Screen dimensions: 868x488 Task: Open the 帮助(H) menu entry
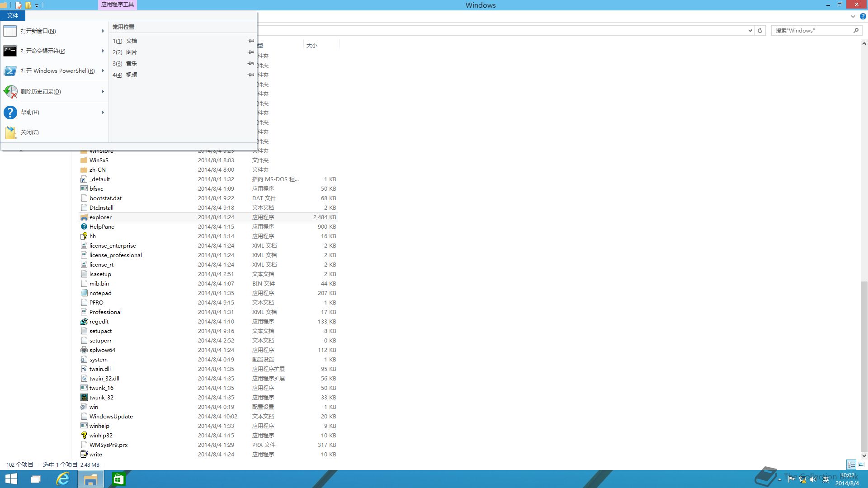coord(54,113)
